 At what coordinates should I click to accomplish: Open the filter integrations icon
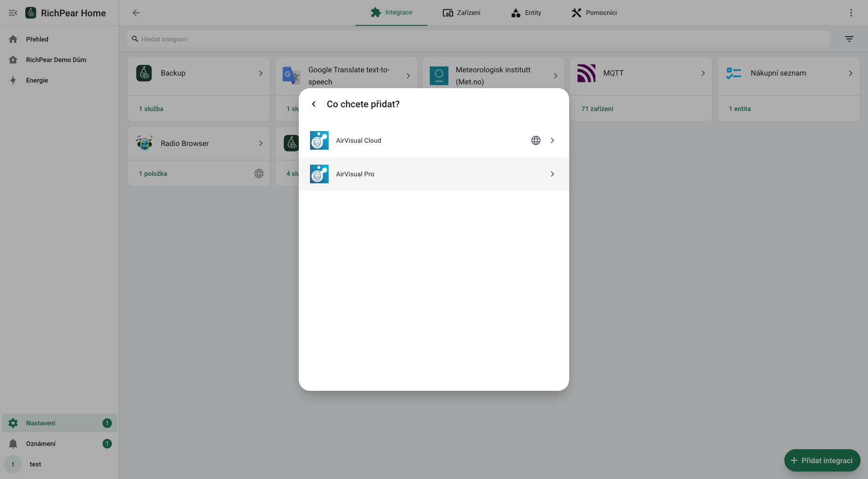click(x=849, y=39)
